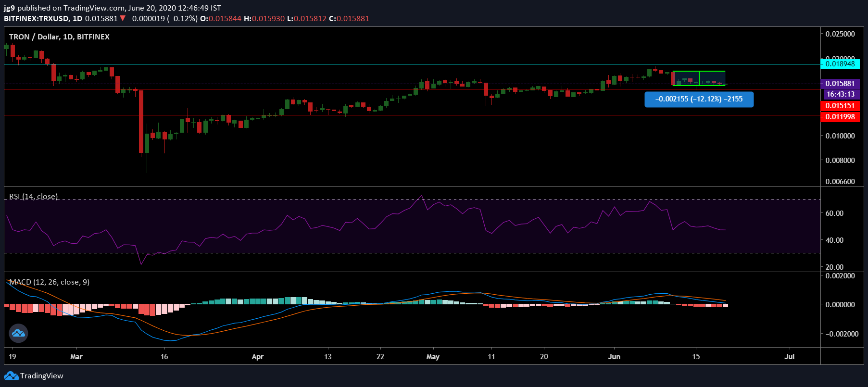Click the RSI (14, close) indicator label

pyautogui.click(x=33, y=196)
